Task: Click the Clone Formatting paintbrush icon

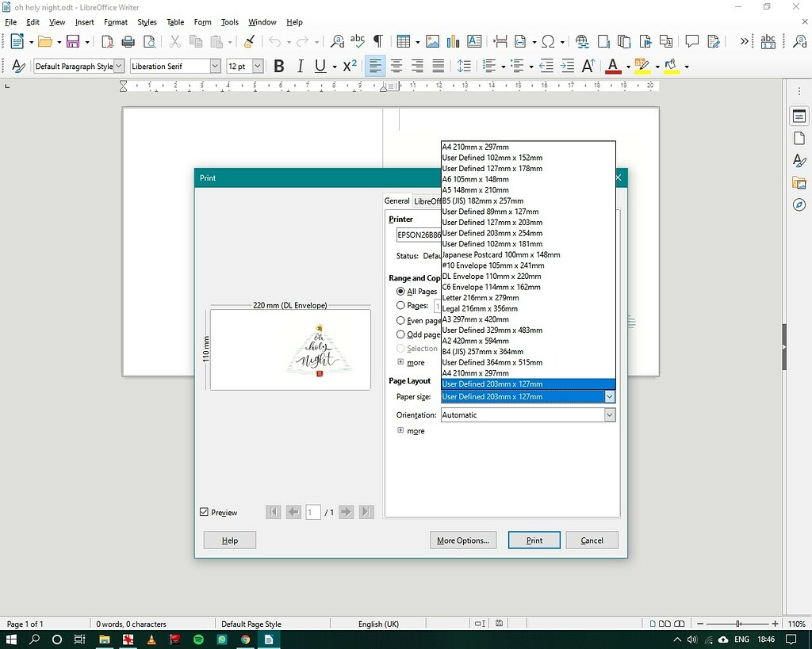Action: tap(249, 41)
